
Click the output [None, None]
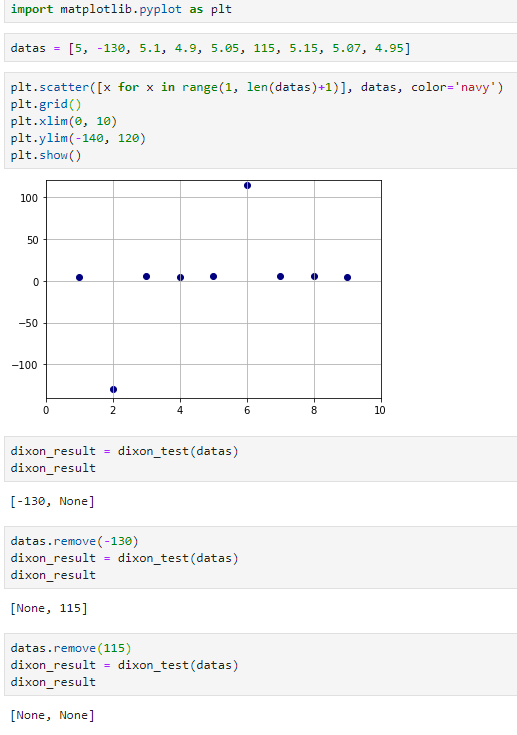pos(52,715)
